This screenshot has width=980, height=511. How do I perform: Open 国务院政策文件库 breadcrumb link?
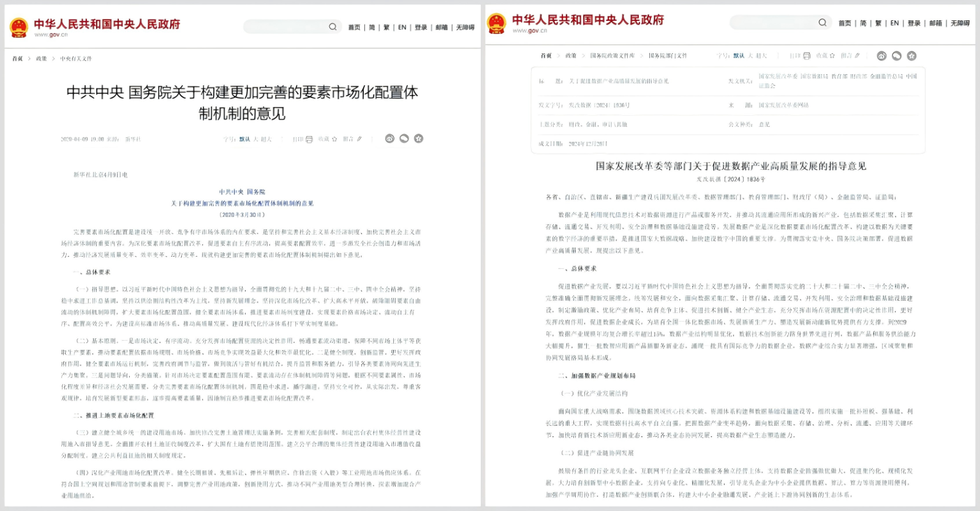[612, 56]
